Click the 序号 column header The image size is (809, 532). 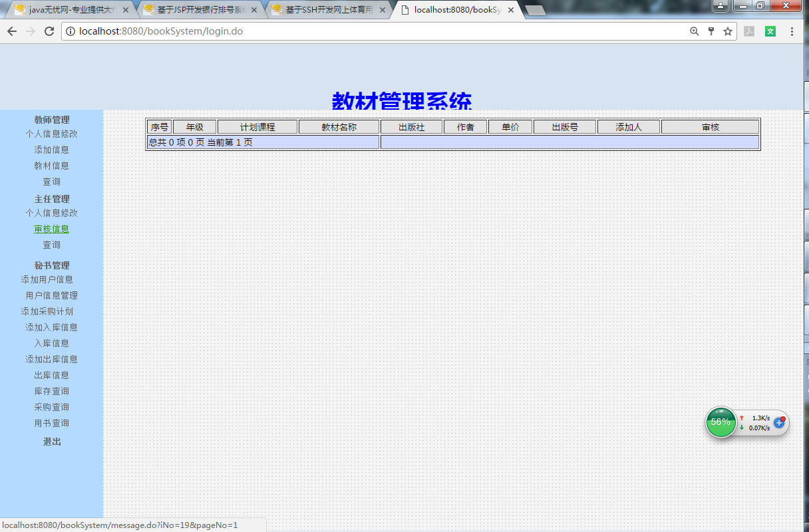click(160, 127)
